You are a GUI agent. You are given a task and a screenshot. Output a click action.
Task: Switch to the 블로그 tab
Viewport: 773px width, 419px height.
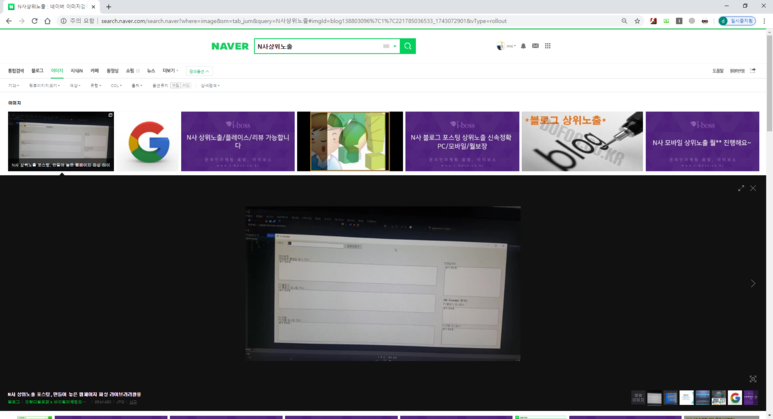pyautogui.click(x=37, y=71)
